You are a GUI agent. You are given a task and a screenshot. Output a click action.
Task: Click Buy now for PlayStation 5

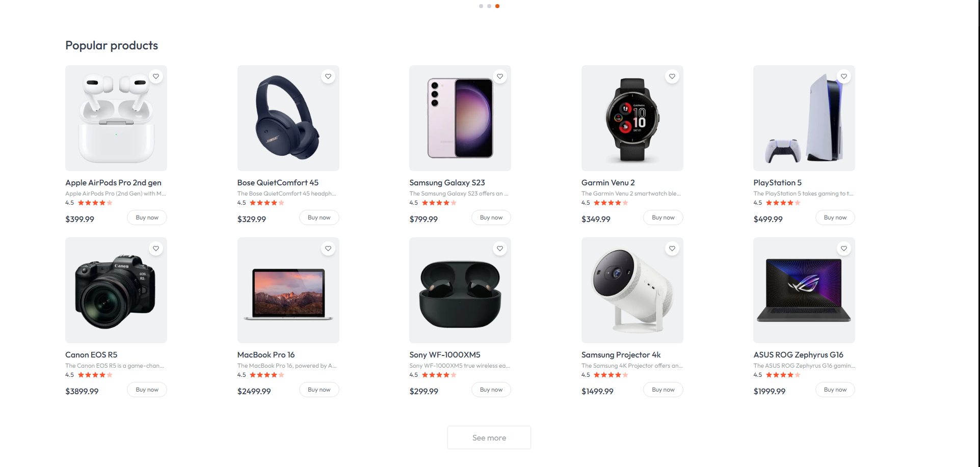[835, 217]
